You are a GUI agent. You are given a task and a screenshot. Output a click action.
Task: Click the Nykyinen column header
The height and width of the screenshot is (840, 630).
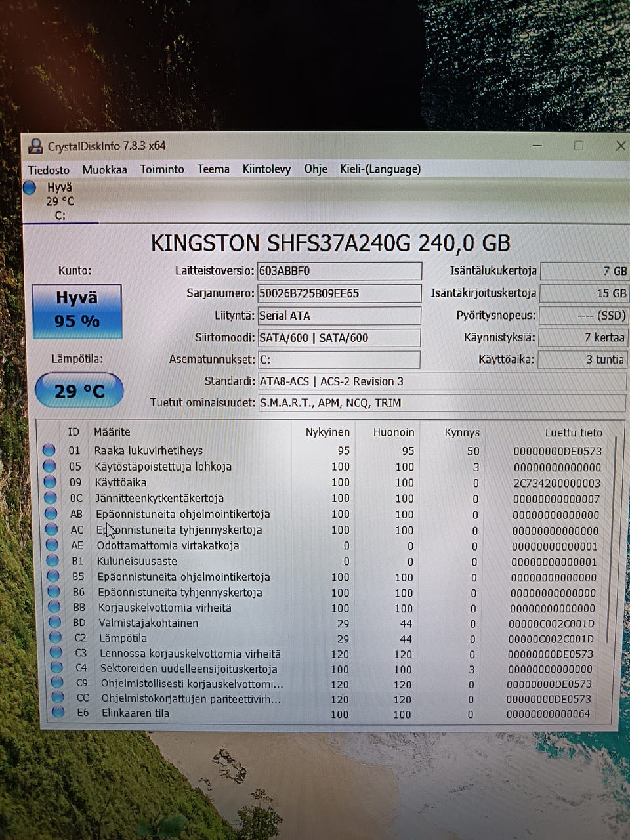pyautogui.click(x=327, y=432)
